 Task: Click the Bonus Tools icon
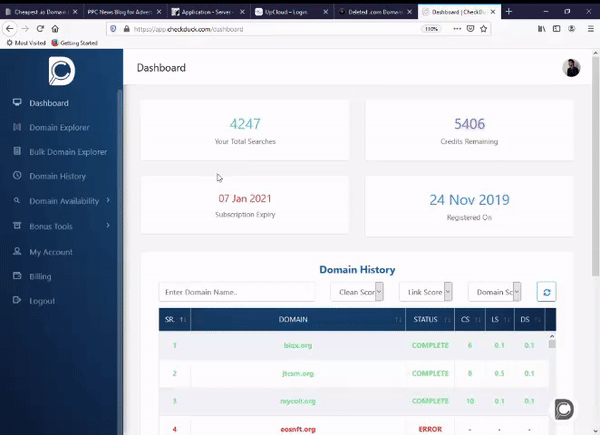[17, 225]
